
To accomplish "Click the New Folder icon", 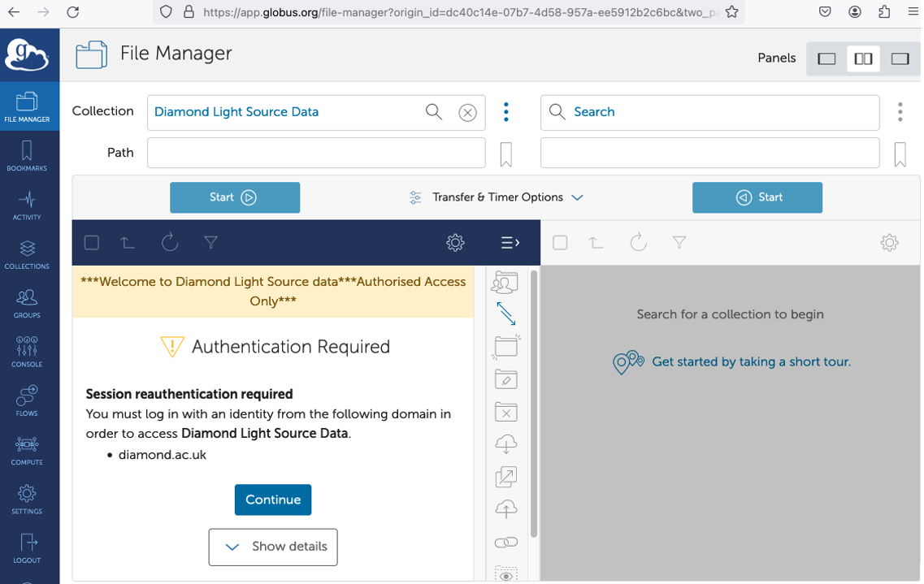I will point(505,347).
